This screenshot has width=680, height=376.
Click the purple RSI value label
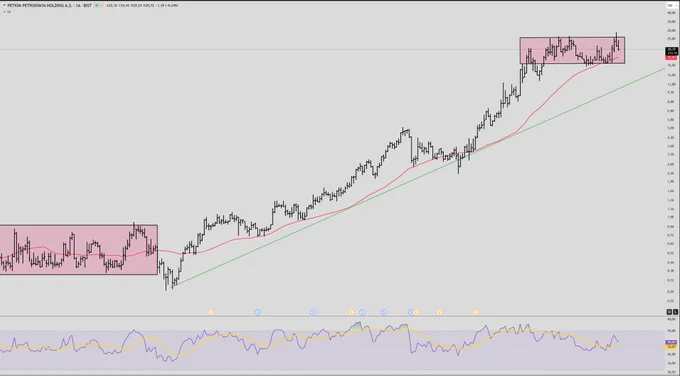point(671,342)
